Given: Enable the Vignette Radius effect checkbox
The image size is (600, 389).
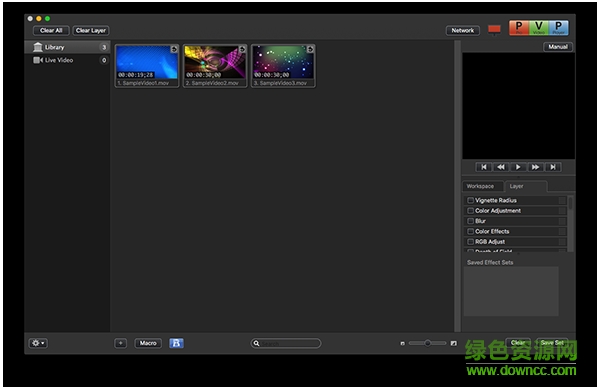Looking at the screenshot, I should 471,200.
